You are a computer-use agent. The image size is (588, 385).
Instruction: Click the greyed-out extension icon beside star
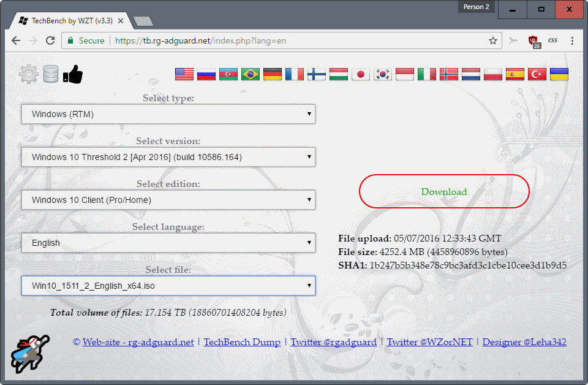point(513,40)
